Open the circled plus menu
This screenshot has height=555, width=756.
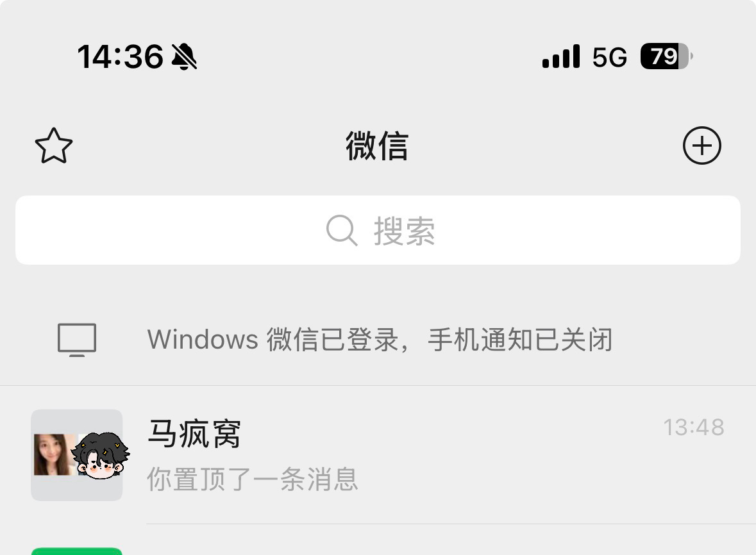(x=702, y=145)
